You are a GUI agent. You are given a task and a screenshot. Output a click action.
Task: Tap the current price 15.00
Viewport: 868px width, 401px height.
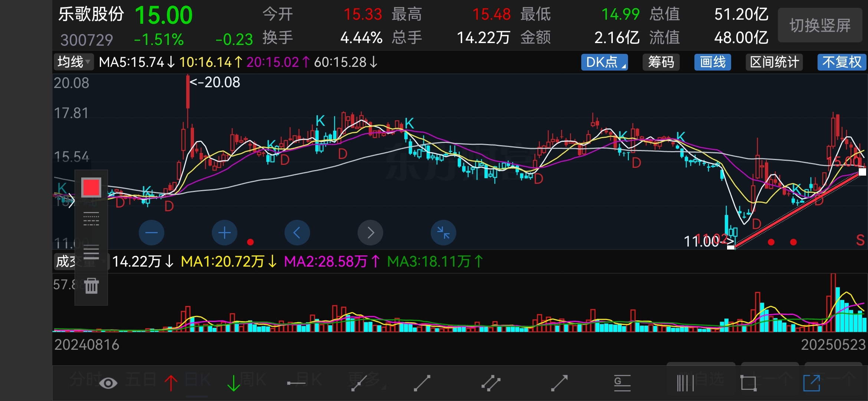click(x=164, y=15)
